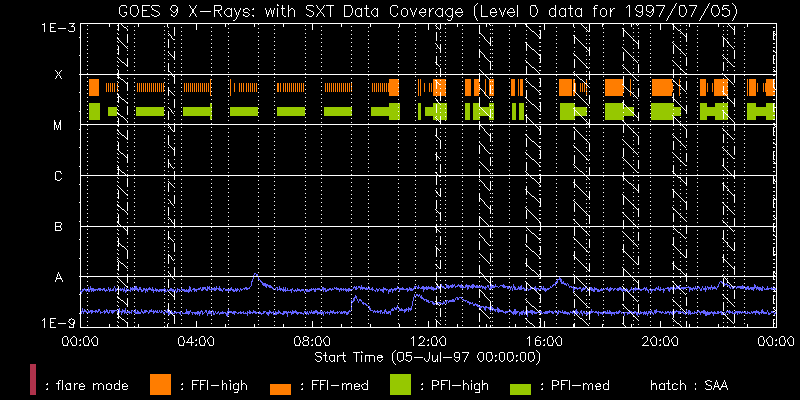Click the small green PFI-med legend bar
Screen dimensions: 800x400
(x=521, y=387)
